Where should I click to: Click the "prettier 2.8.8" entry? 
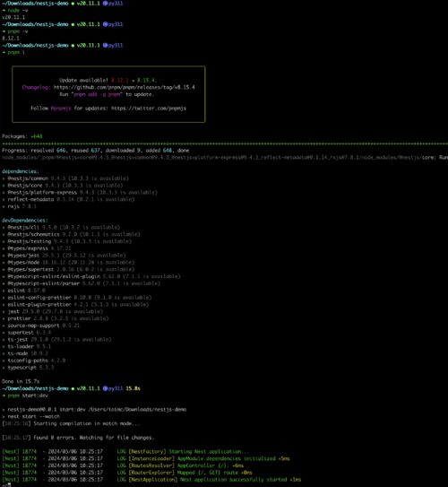56,318
